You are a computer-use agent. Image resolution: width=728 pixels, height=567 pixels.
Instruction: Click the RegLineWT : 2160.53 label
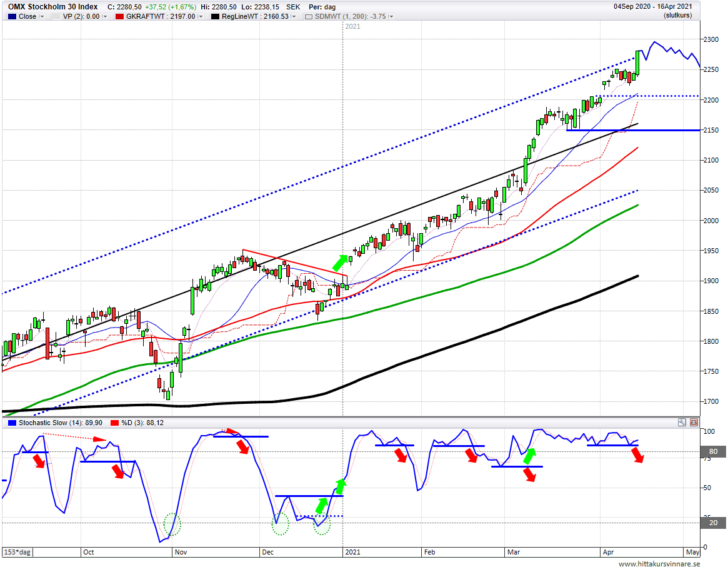pyautogui.click(x=255, y=16)
